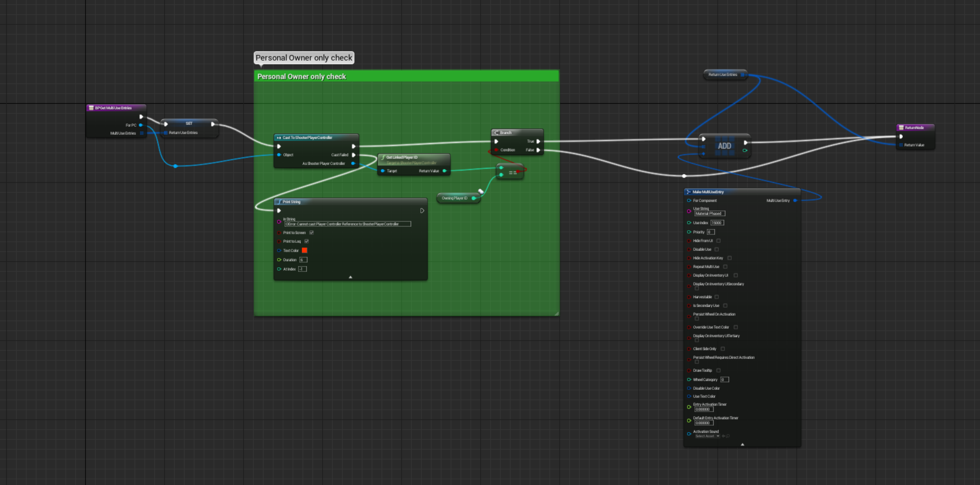
Task: Open the Activation Sound Select Asset dropdown
Action: coord(707,436)
